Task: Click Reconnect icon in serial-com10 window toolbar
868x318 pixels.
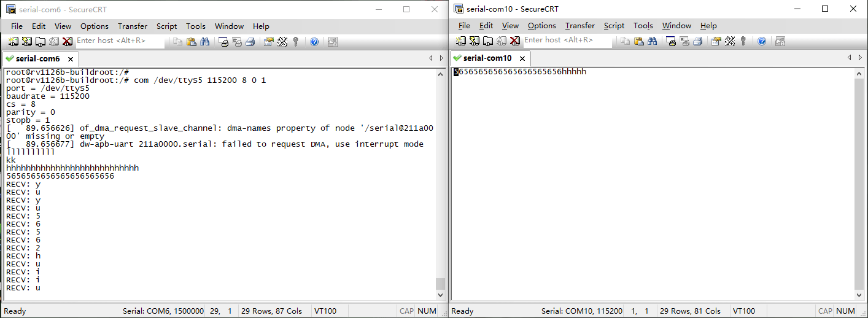Action: click(502, 41)
